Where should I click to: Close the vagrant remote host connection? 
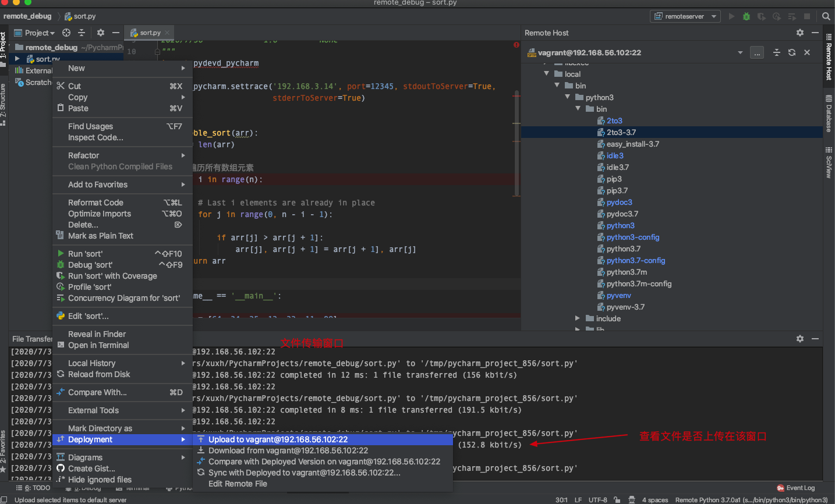pyautogui.click(x=807, y=52)
